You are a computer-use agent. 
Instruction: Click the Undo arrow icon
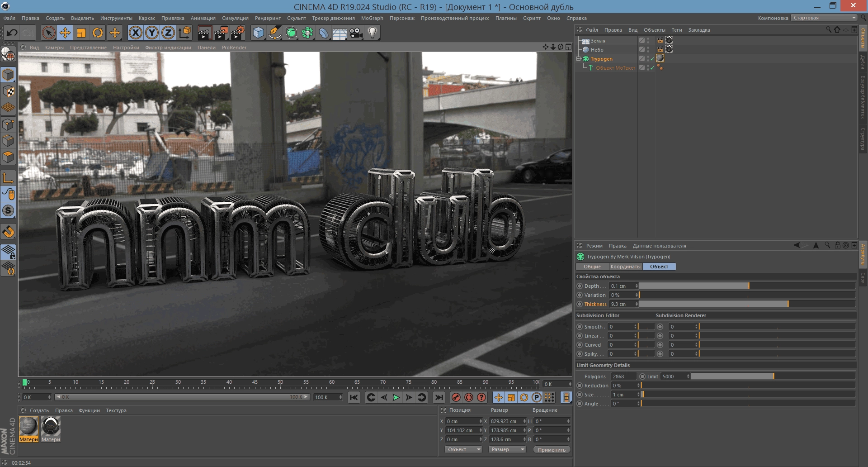pyautogui.click(x=12, y=33)
